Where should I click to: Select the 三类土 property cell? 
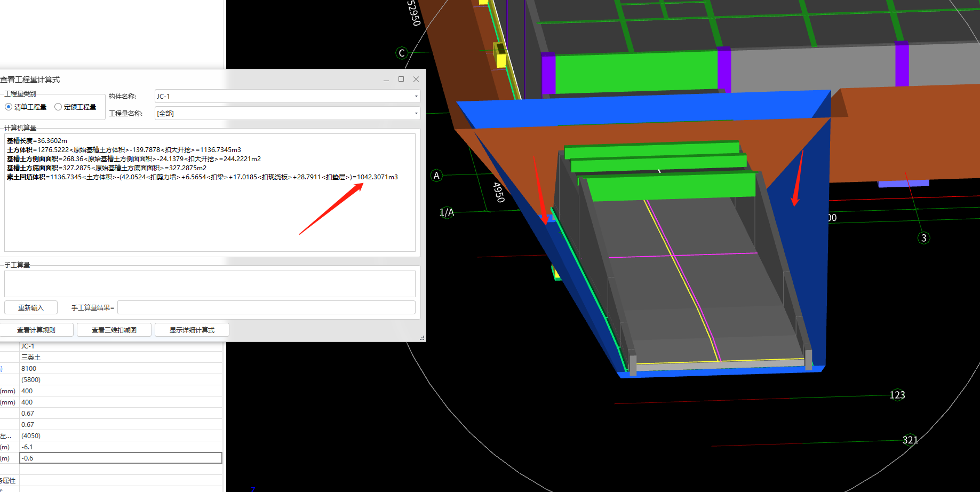tap(121, 357)
